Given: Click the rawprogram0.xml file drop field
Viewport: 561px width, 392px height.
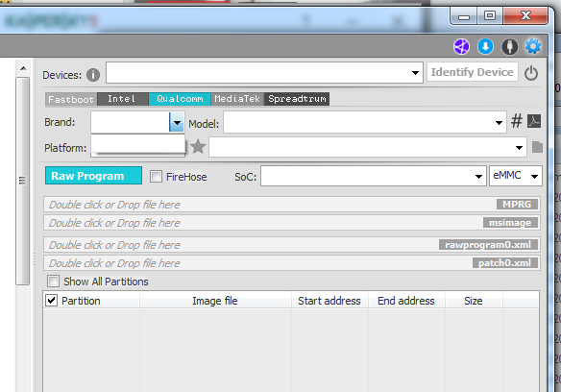Looking at the screenshot, I should click(292, 244).
